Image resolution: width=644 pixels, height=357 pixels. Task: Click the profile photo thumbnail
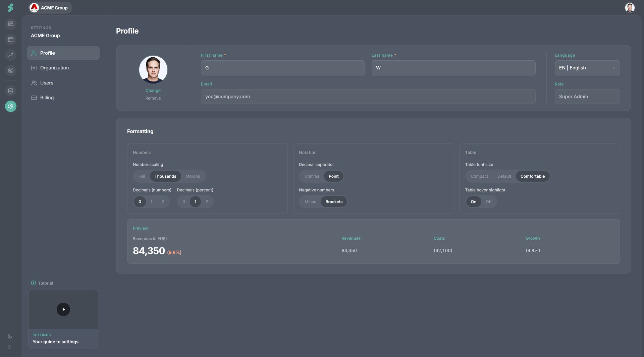pyautogui.click(x=153, y=70)
